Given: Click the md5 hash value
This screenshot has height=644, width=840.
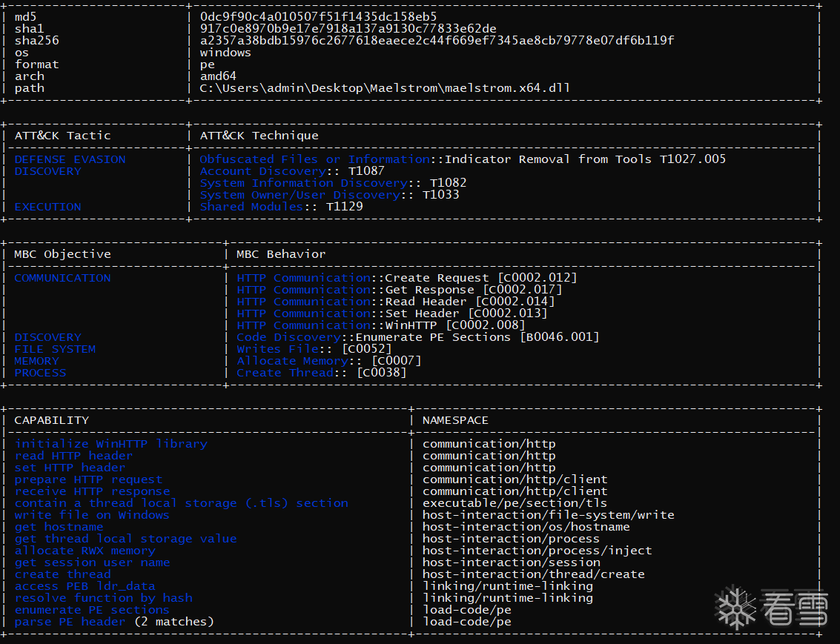Looking at the screenshot, I should 318,17.
